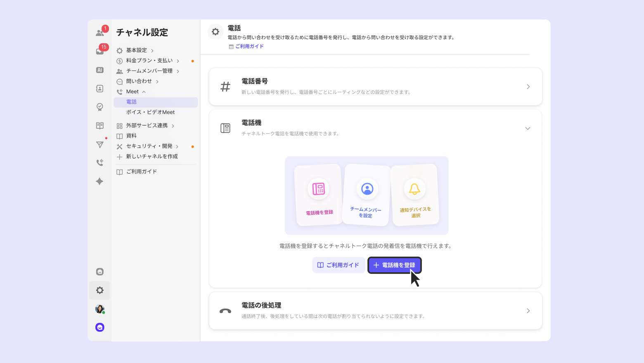The height and width of the screenshot is (363, 644).
Task: Click the sparkle star icon in left rail
Action: click(100, 181)
